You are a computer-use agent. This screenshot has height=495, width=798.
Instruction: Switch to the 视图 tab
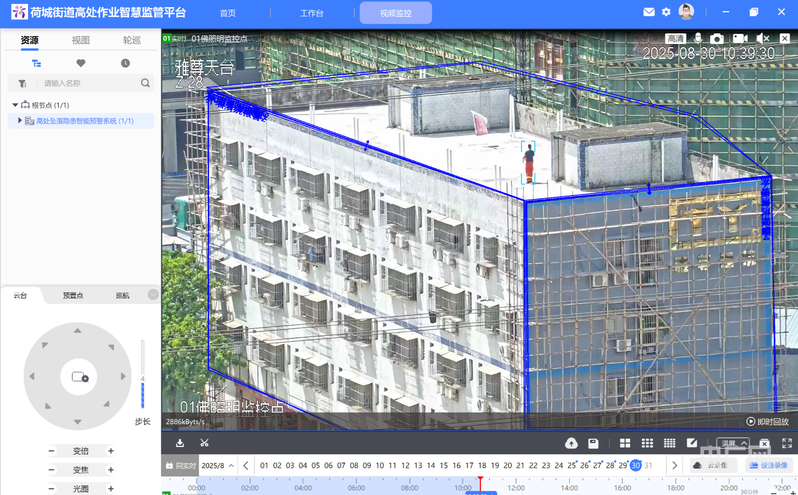point(80,40)
